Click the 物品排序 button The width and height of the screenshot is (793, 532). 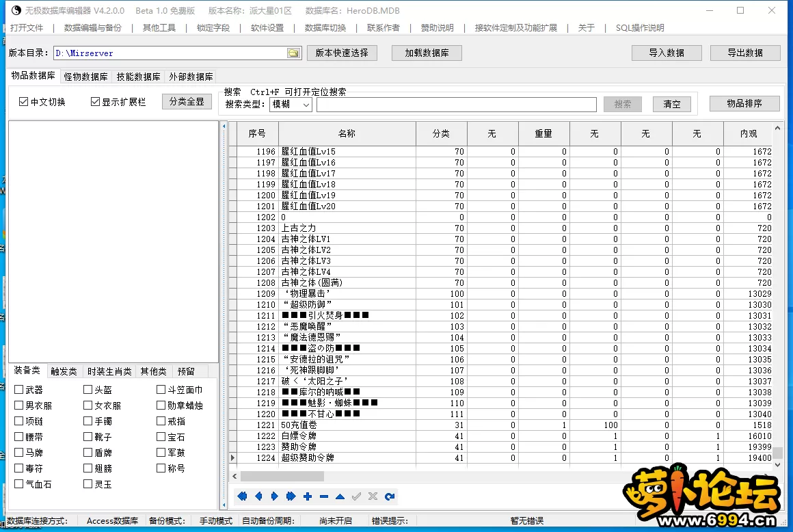tap(744, 104)
